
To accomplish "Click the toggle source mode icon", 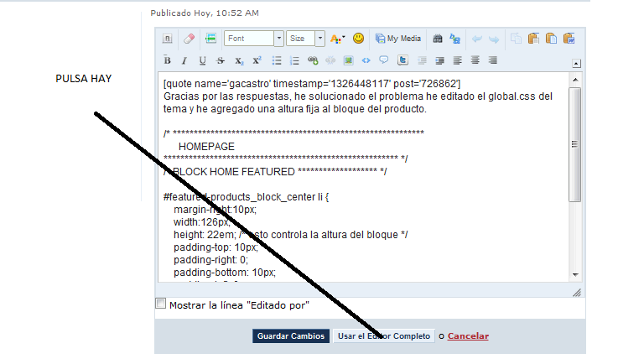I will (167, 39).
